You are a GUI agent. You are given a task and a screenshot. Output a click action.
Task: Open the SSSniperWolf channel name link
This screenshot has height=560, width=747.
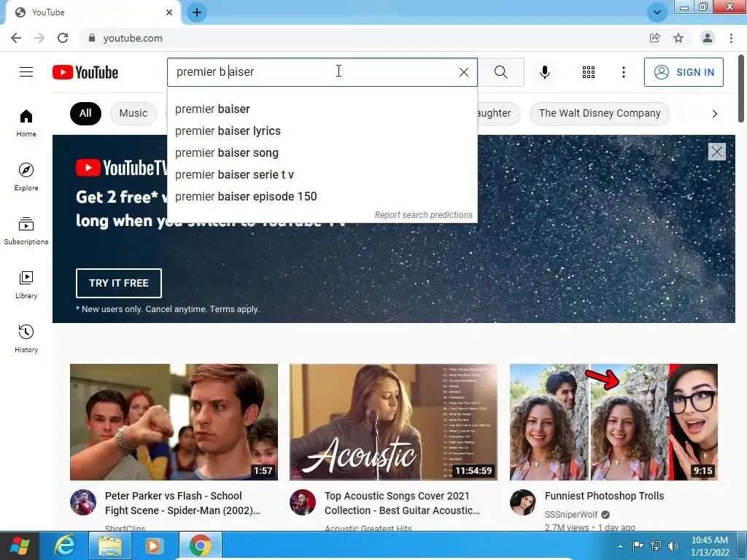tap(570, 514)
